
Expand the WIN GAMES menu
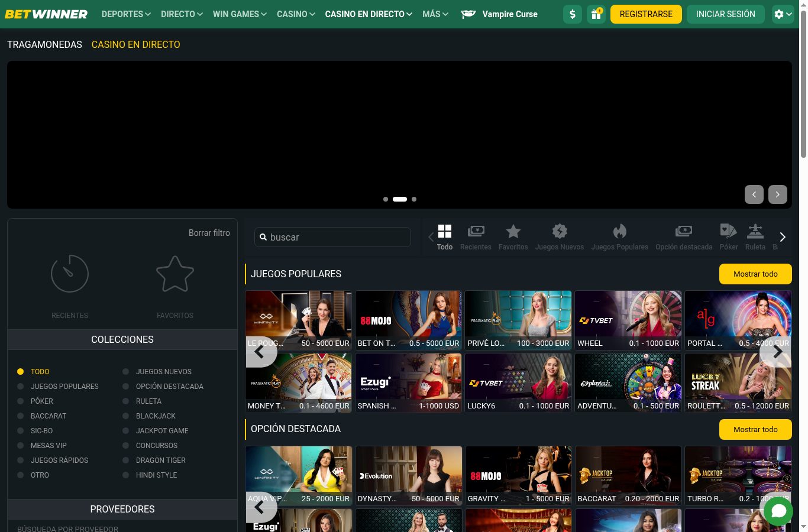click(240, 14)
